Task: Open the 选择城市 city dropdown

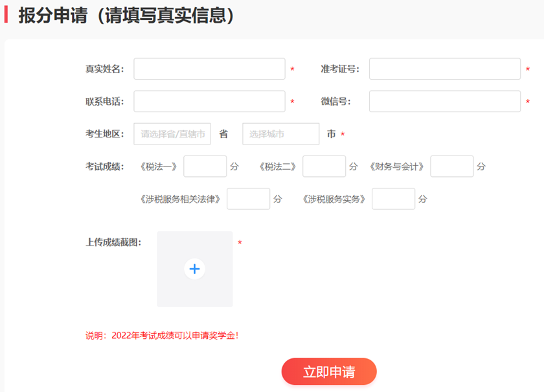Action: point(280,133)
